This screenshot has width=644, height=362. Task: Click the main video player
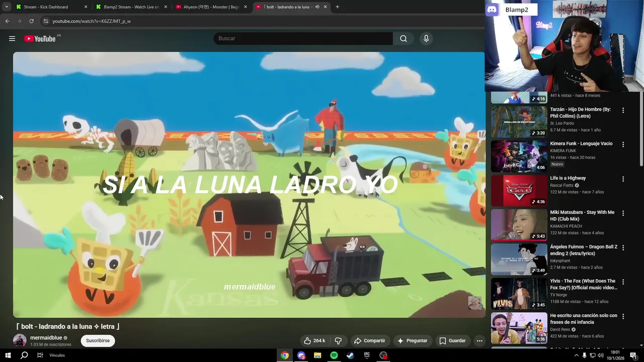tap(249, 185)
